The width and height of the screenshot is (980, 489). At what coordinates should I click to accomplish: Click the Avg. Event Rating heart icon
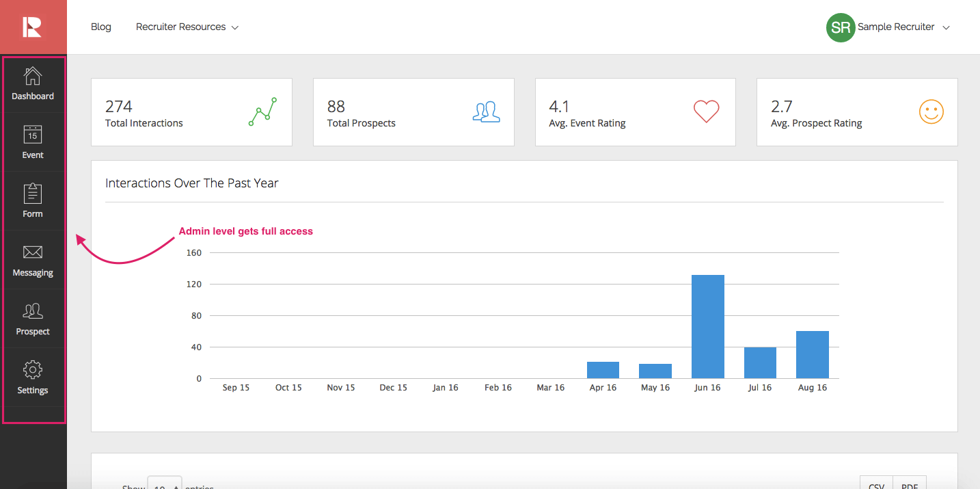(x=706, y=111)
